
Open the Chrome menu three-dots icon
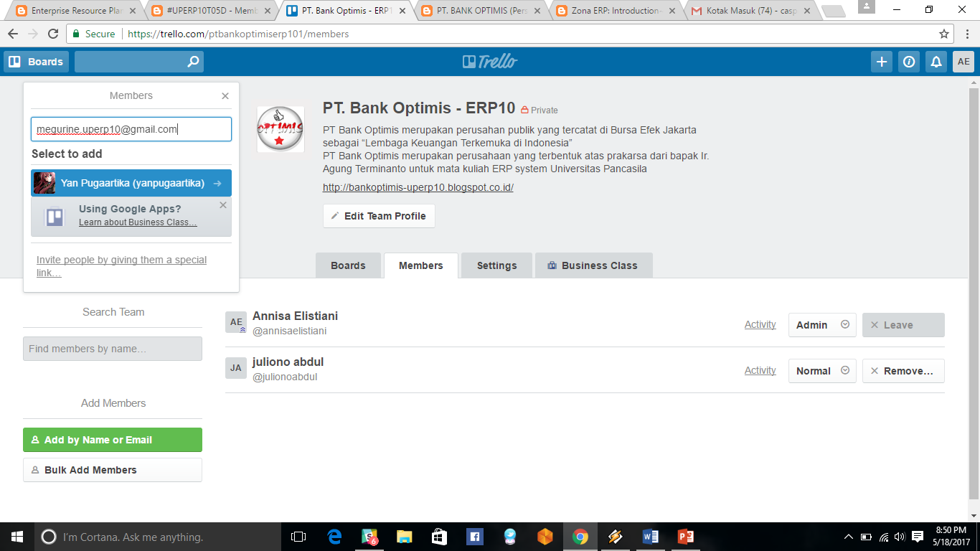pos(966,34)
